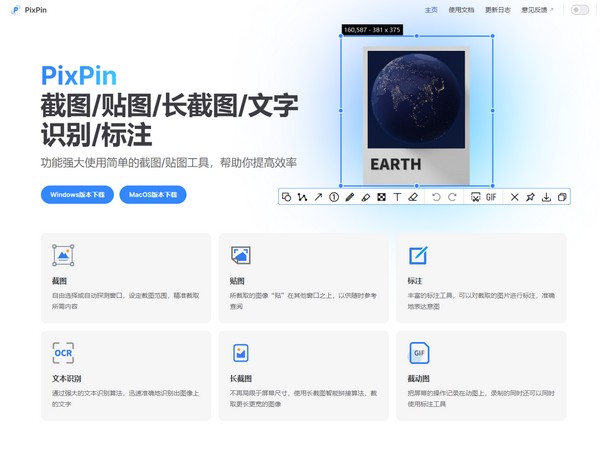
Task: Click the MacOS版本下载 button
Action: tap(153, 195)
